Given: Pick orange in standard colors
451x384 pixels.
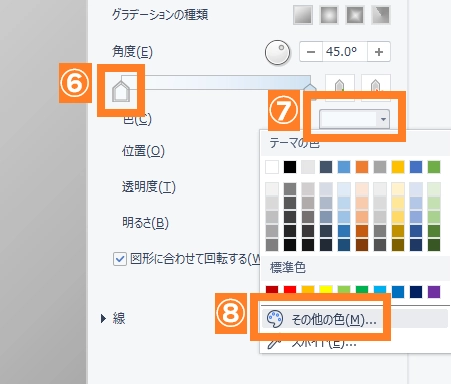Looking at the screenshot, I should (x=308, y=290).
